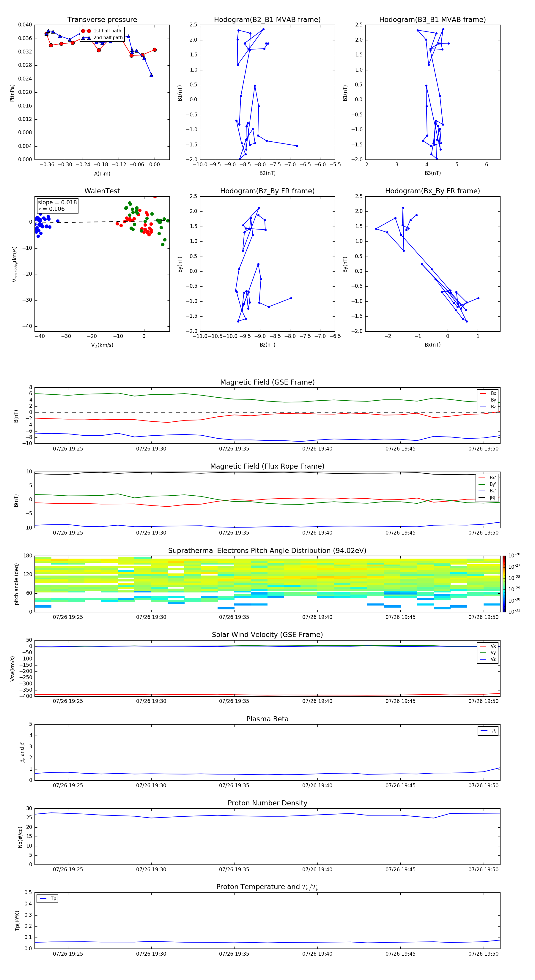
Task: Click 'pitch angle (deg)' axis label
Action: (x=16, y=584)
